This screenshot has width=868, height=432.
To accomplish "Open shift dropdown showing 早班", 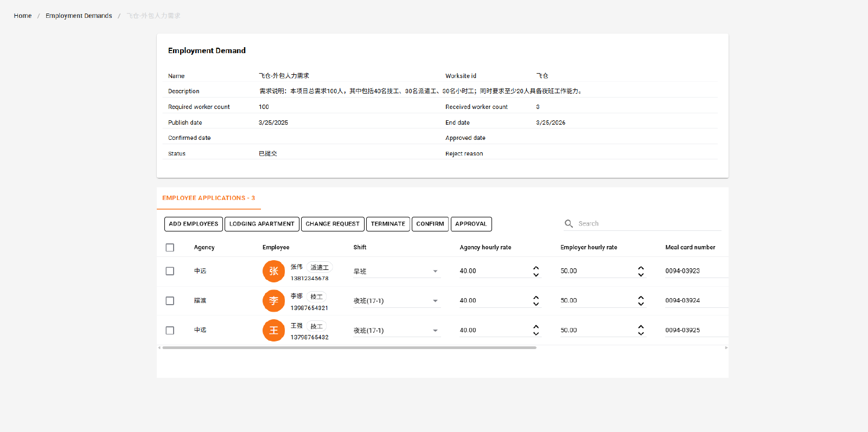I will (x=435, y=272).
